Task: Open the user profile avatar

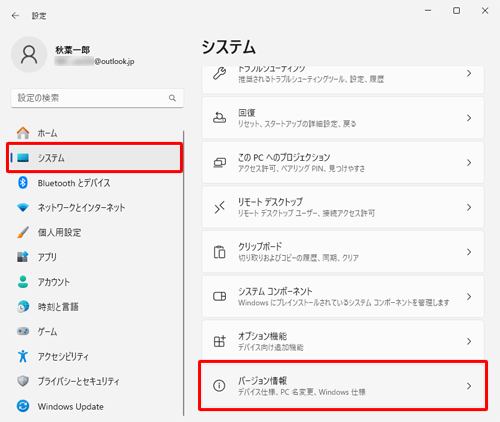Action: pos(29,55)
